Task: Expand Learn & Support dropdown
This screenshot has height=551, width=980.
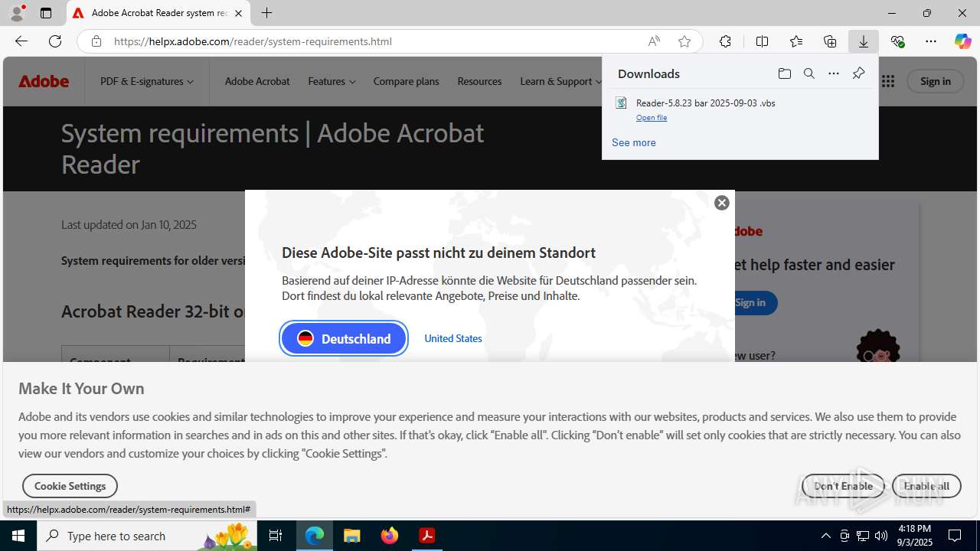Action: coord(560,81)
